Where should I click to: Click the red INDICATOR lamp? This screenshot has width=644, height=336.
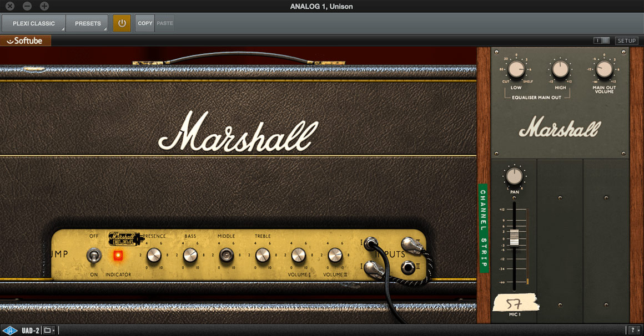tap(118, 256)
